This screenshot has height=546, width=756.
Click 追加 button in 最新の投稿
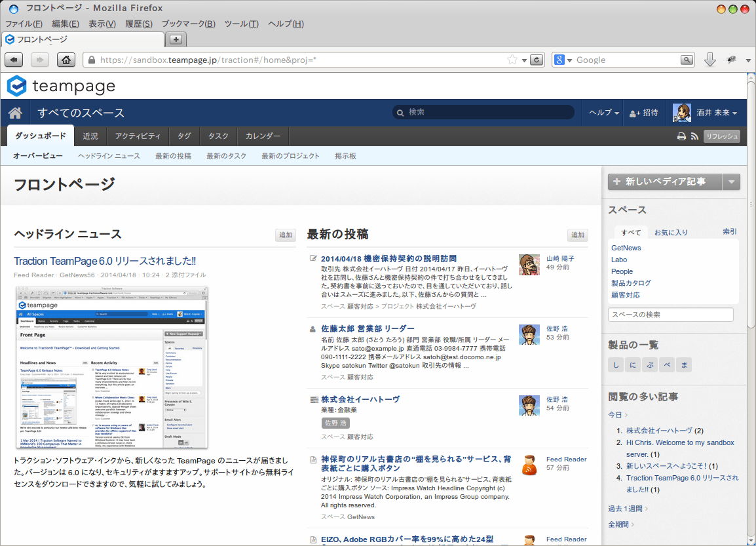pos(578,235)
